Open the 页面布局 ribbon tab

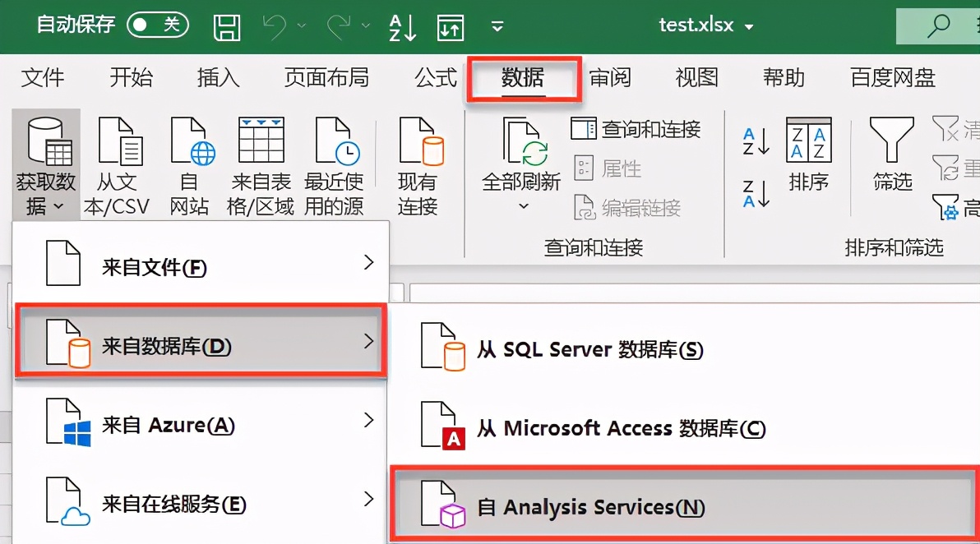326,78
